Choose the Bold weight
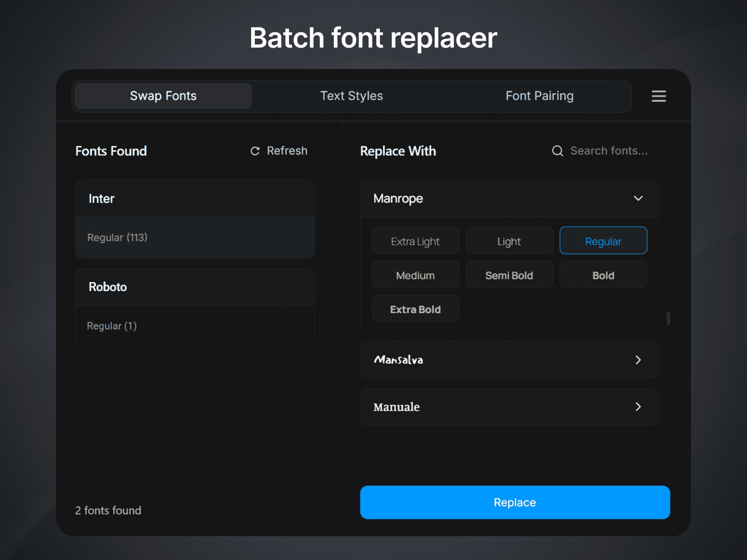 point(603,275)
